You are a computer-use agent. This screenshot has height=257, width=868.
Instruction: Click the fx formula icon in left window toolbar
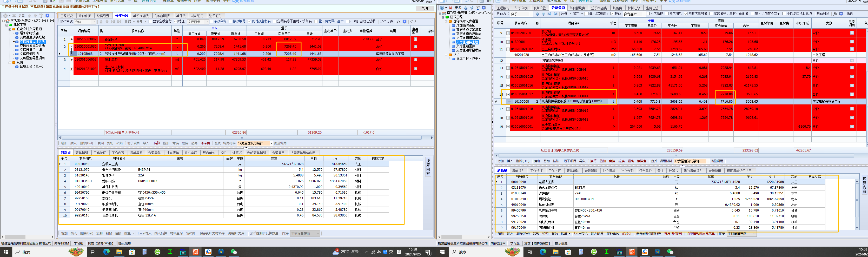[x=399, y=22]
